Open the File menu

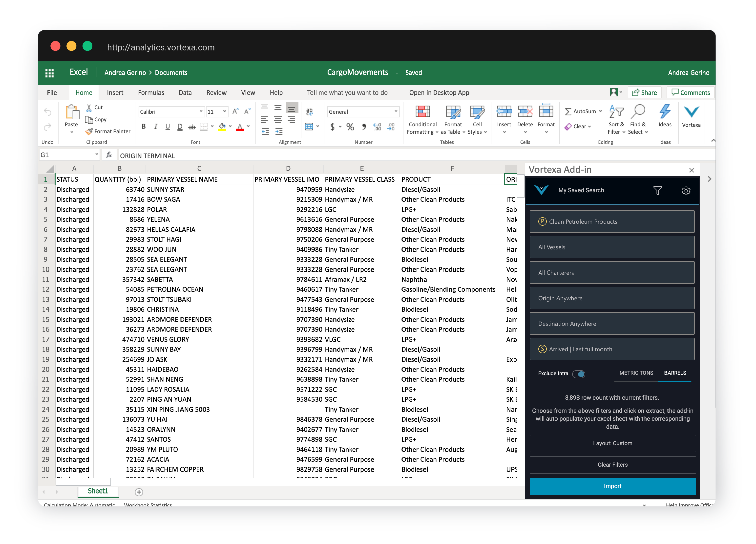[x=52, y=93]
